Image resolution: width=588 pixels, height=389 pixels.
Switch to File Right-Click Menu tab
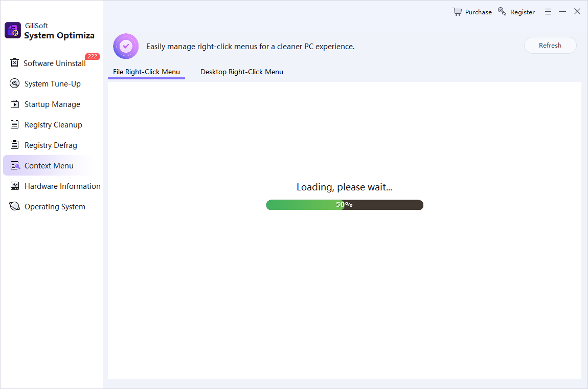click(x=146, y=72)
